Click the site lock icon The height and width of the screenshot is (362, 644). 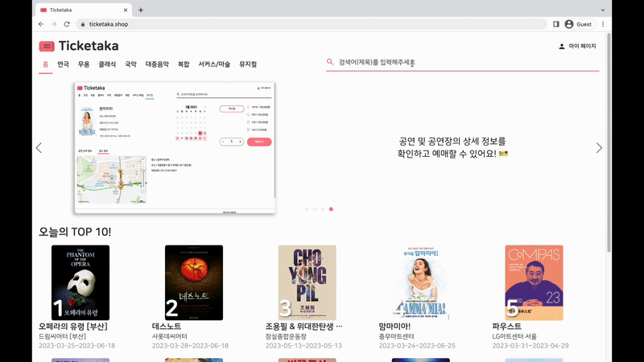pos(83,24)
